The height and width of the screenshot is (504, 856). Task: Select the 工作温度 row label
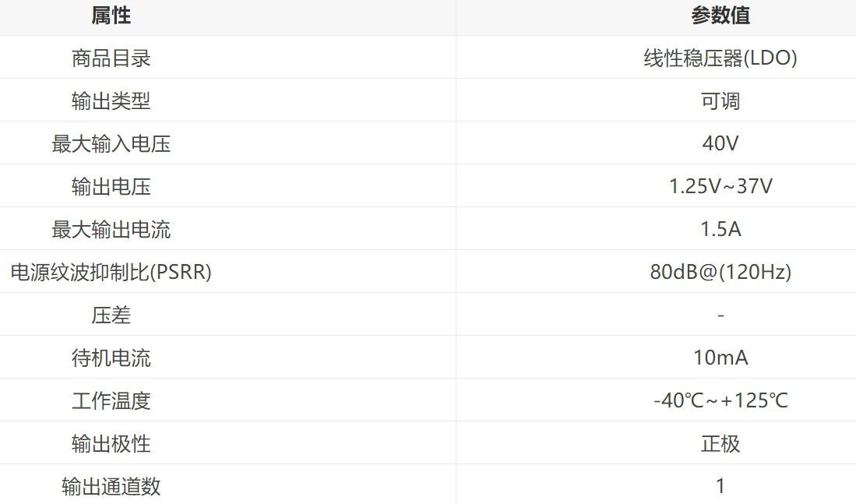pyautogui.click(x=111, y=401)
